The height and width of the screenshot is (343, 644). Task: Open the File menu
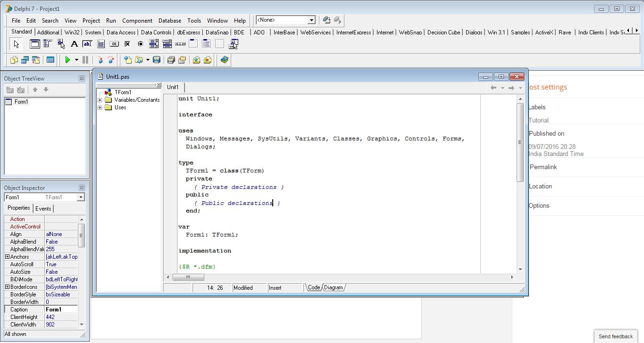point(16,21)
